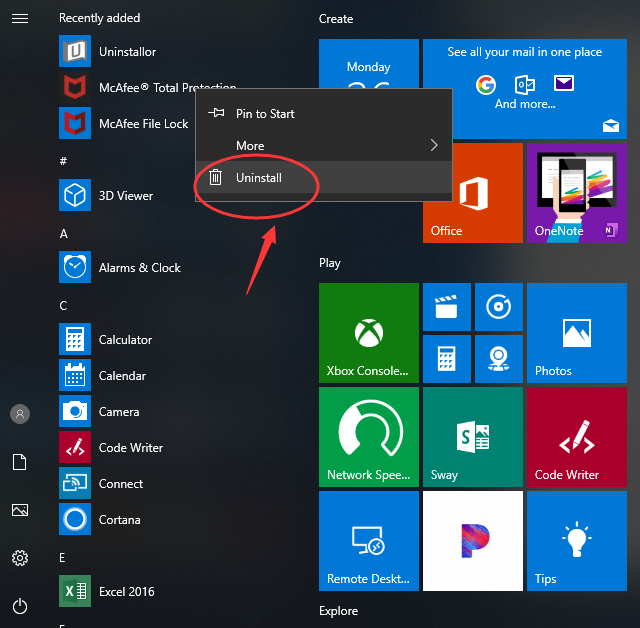The width and height of the screenshot is (640, 628).
Task: Open the Calendar app icon
Action: [75, 375]
